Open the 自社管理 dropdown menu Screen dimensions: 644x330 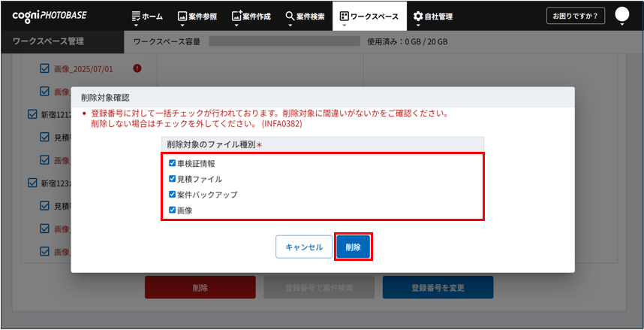click(433, 16)
